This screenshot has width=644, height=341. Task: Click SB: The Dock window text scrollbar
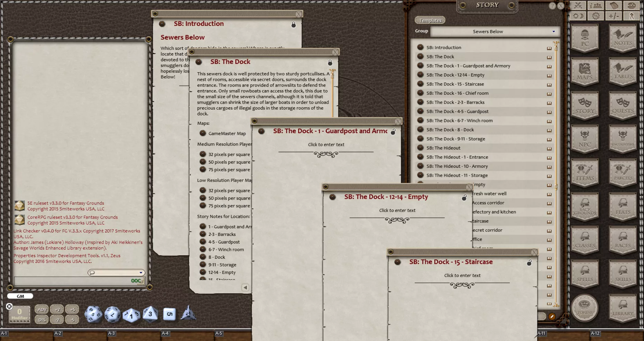(332, 93)
